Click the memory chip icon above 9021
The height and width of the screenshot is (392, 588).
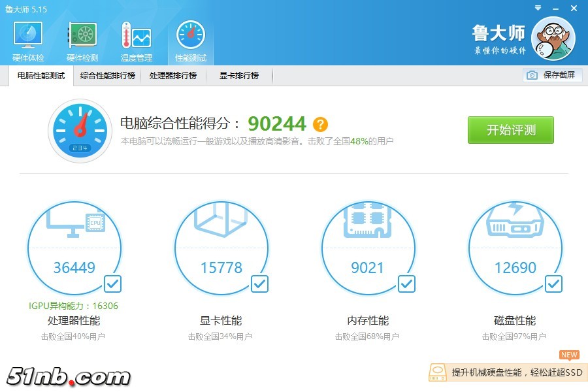367,222
